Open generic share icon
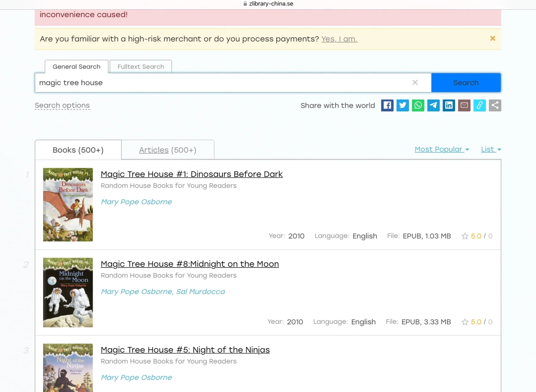Viewport: 536px width, 392px height. point(495,105)
